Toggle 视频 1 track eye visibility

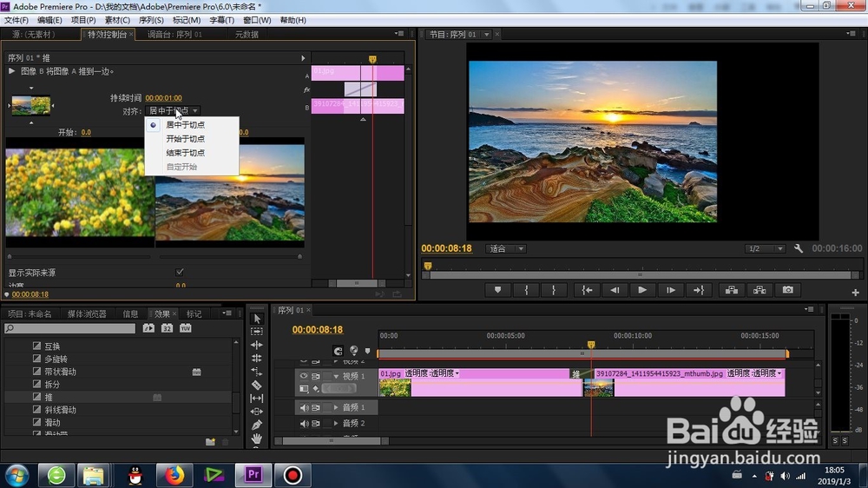click(x=303, y=376)
